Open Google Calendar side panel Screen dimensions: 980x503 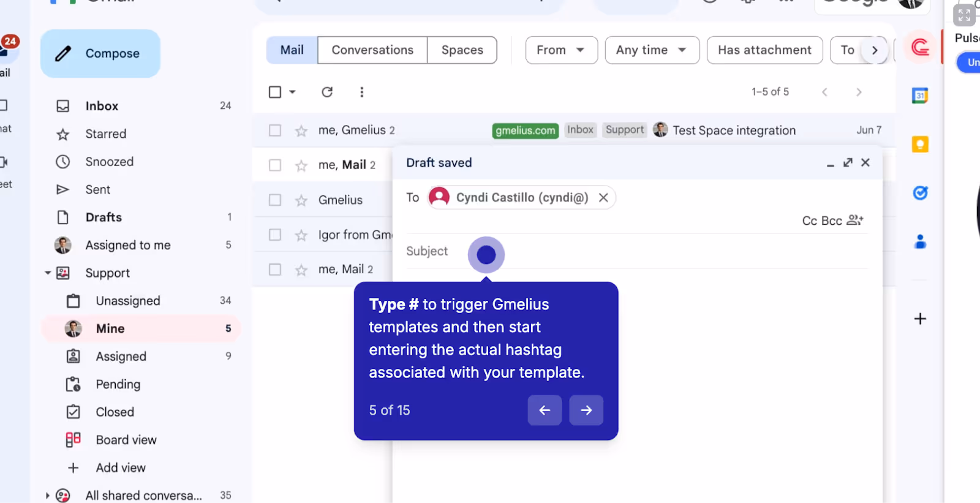920,96
